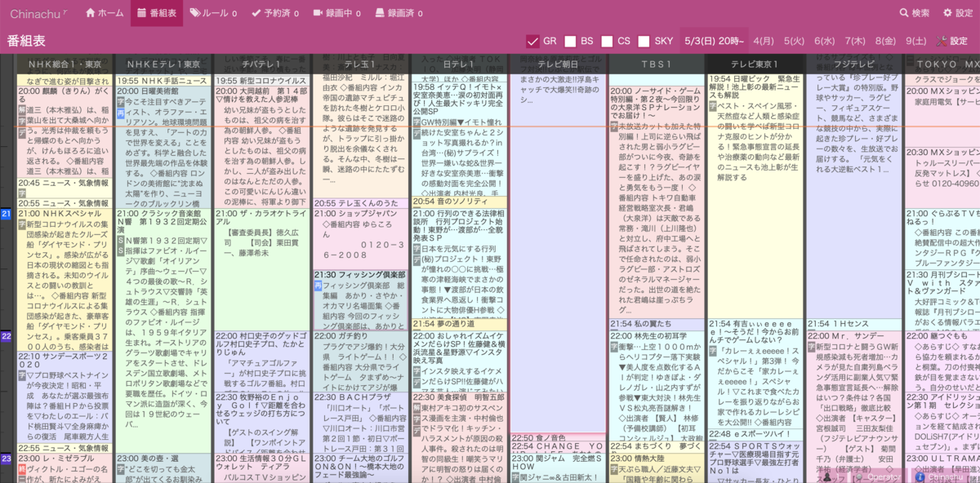Open the 20:55 テレ玉くんのうた program
This screenshot has height=483, width=980.
(361, 202)
